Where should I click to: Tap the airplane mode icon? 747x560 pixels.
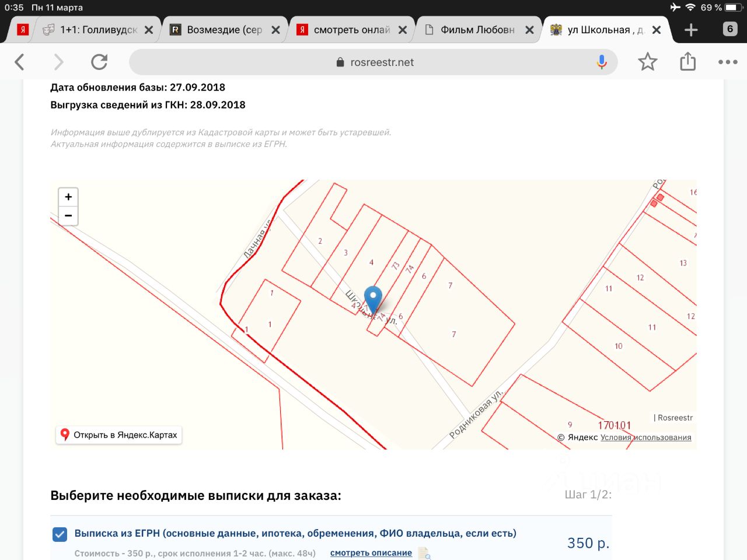675,8
